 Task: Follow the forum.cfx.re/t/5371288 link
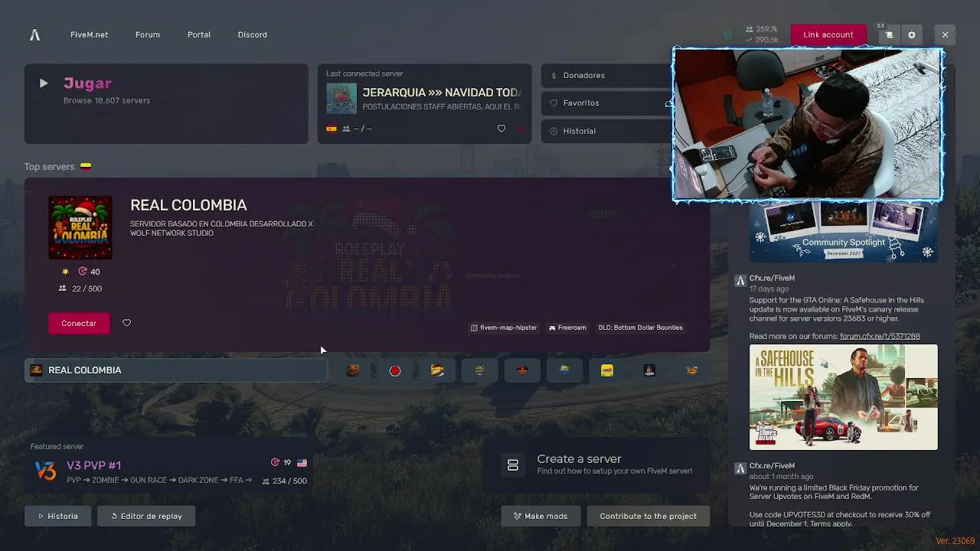point(880,336)
